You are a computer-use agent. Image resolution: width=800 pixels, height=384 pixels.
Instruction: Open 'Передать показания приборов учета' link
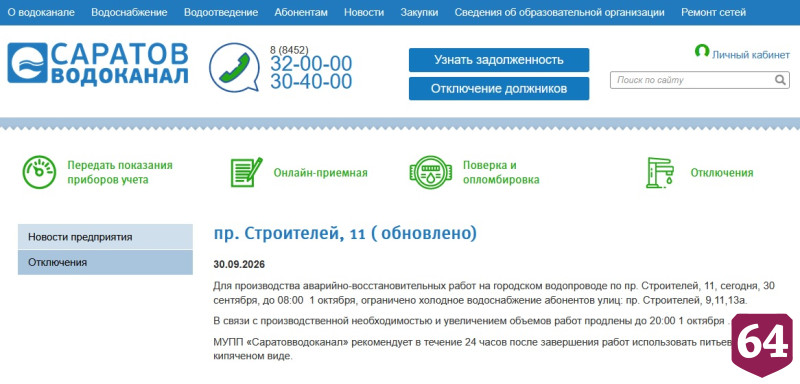tap(120, 172)
